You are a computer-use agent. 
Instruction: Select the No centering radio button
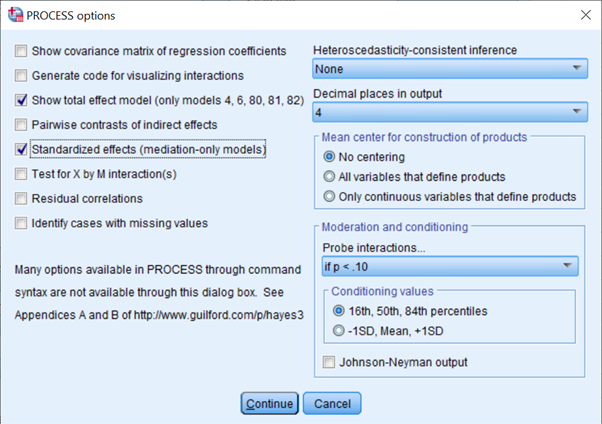click(x=329, y=157)
